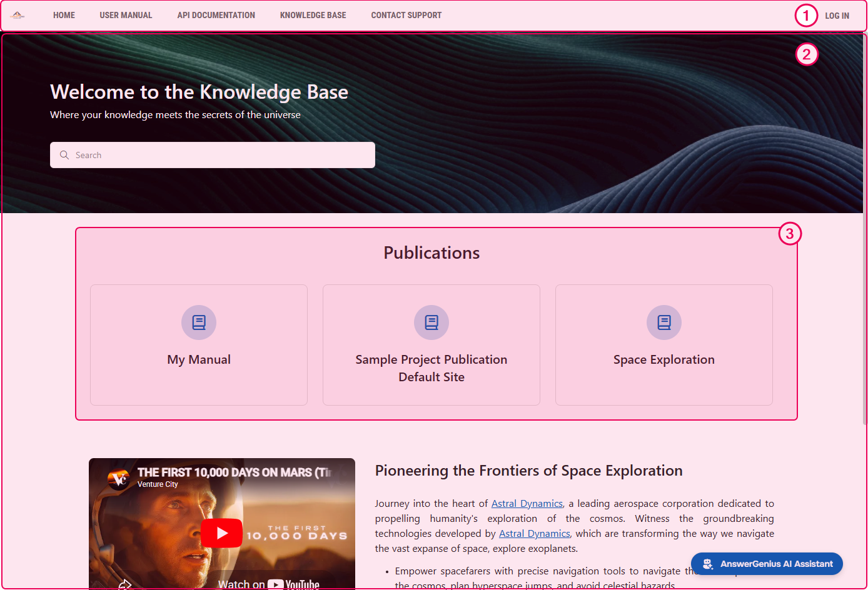Click 'Welcome to the Knowledge Base' heading
Image resolution: width=868 pixels, height=590 pixels.
199,92
